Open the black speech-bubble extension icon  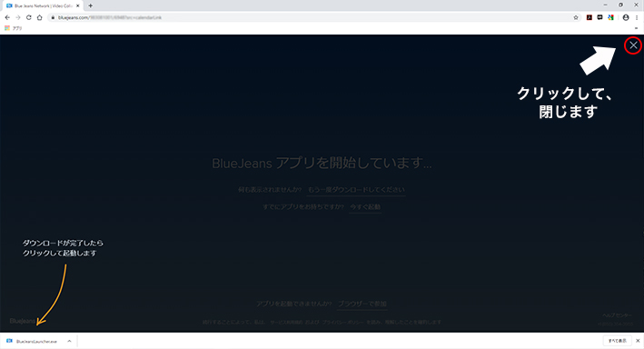600,17
